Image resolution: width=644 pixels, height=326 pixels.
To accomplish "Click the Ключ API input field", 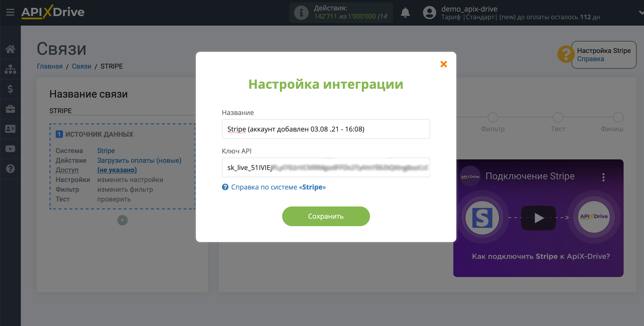I will pyautogui.click(x=326, y=168).
